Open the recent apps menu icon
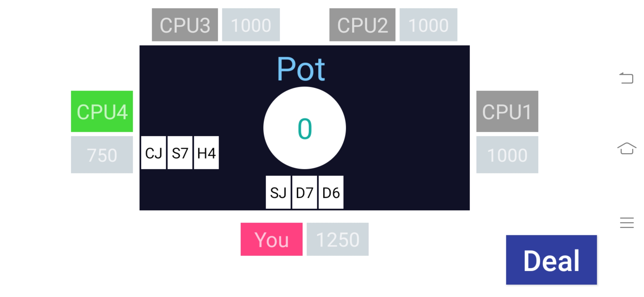Viewport: 644px width, 297px height. coord(627,222)
